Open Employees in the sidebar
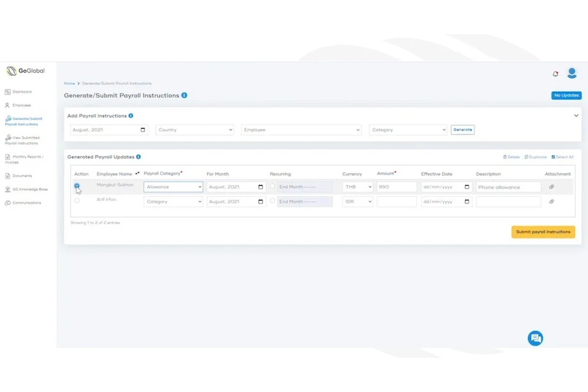The width and height of the screenshot is (588, 392). (x=18, y=105)
